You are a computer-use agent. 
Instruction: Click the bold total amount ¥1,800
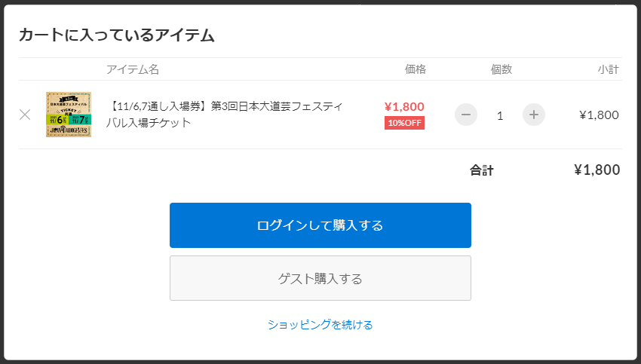[x=597, y=170]
